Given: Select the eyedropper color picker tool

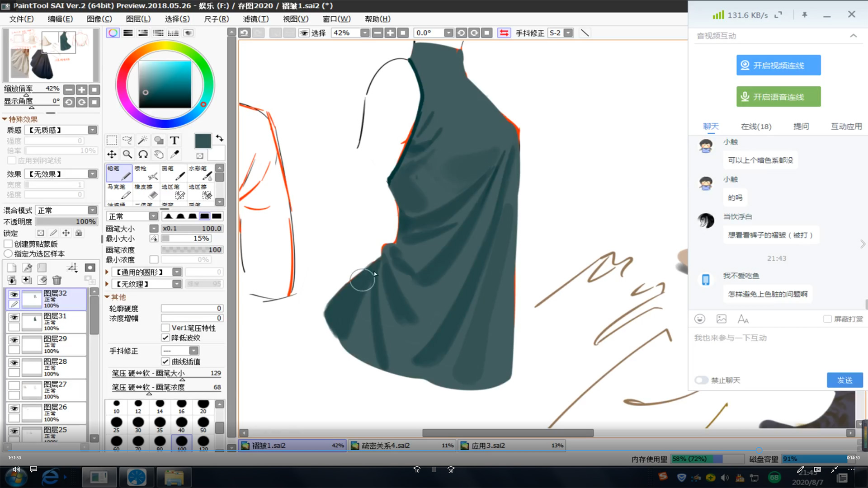Looking at the screenshot, I should click(x=175, y=155).
